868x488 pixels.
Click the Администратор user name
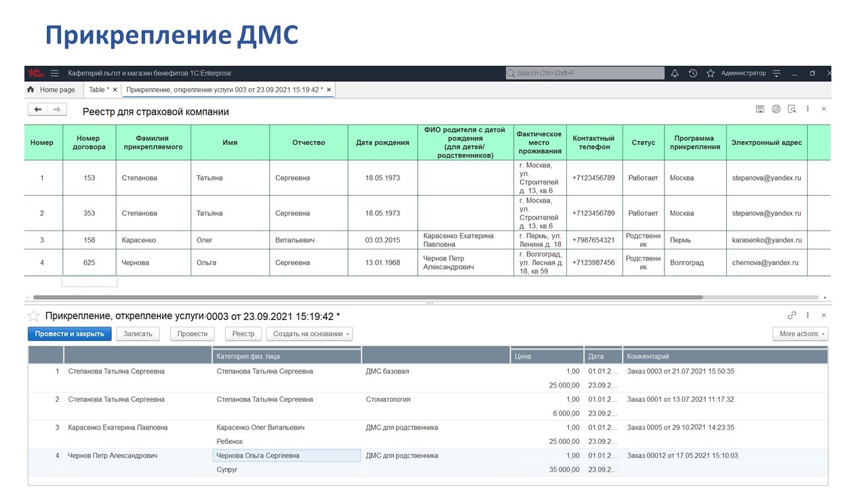743,73
